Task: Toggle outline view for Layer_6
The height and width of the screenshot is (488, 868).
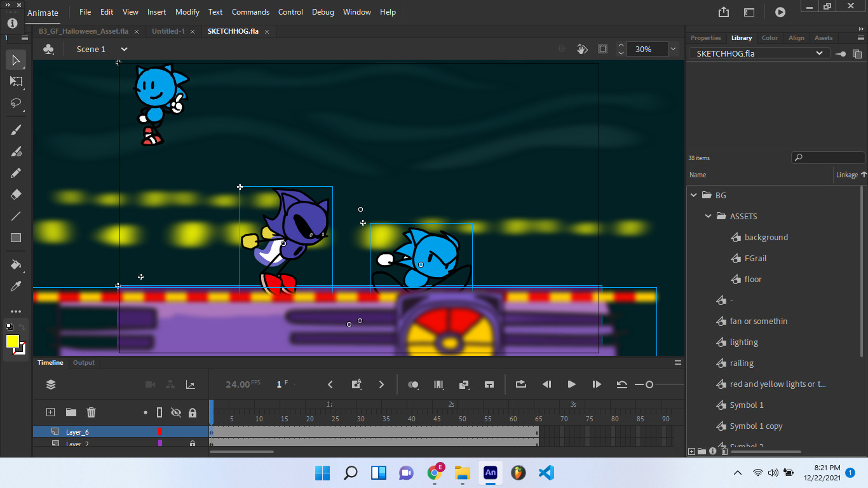Action: [159, 431]
